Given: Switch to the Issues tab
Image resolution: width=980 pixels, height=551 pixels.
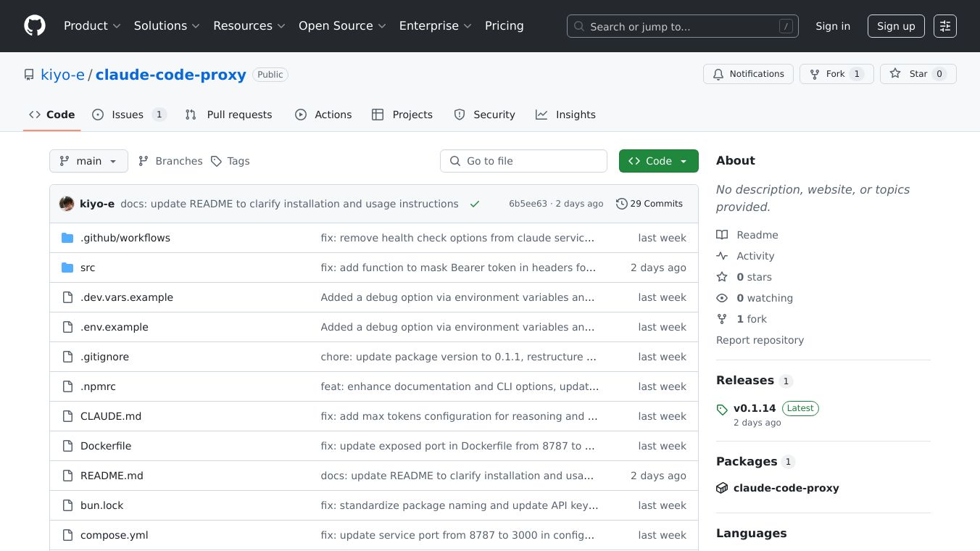Looking at the screenshot, I should (x=129, y=115).
